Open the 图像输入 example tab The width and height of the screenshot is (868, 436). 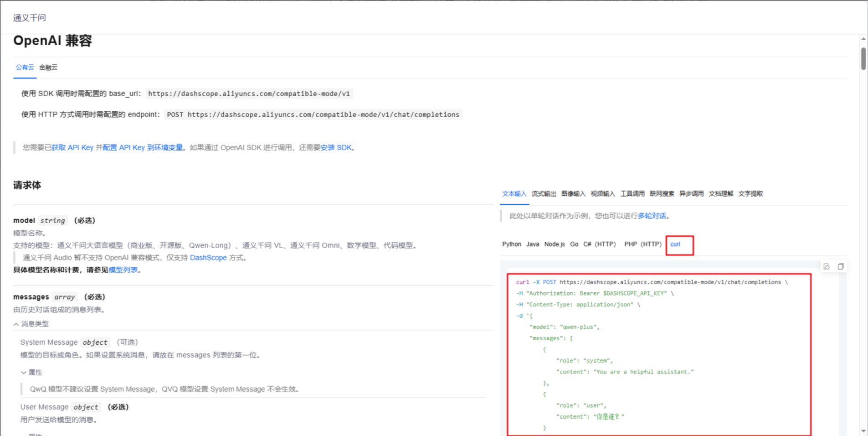573,194
